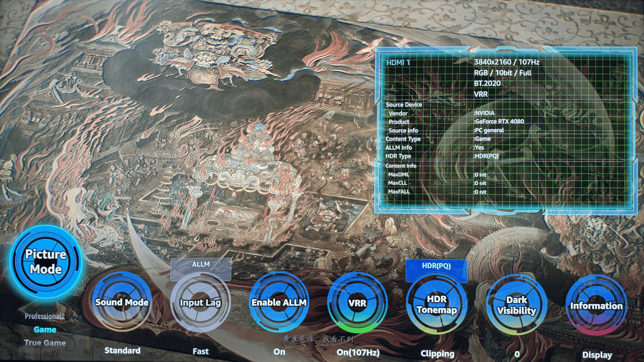This screenshot has height=362, width=644.
Task: Click the HDMI 1 input label
Action: pyautogui.click(x=398, y=62)
